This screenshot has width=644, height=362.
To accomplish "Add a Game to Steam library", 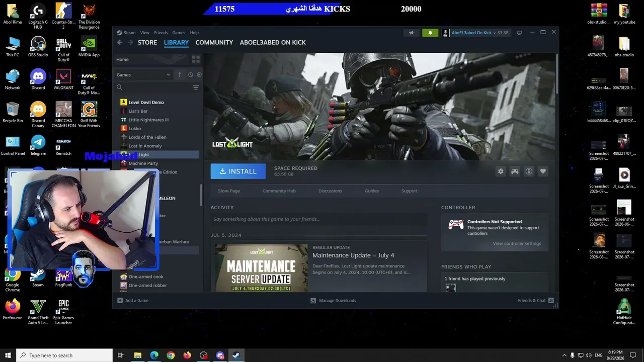I will click(x=133, y=301).
